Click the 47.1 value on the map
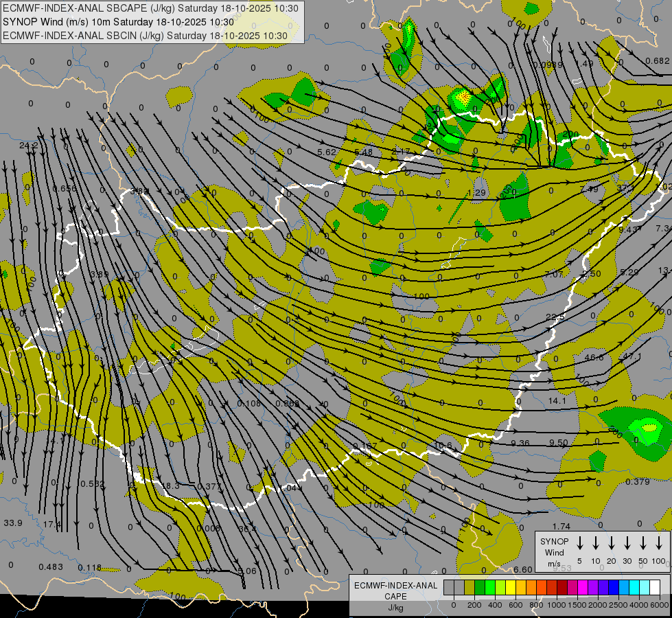672x618 pixels. 632,356
